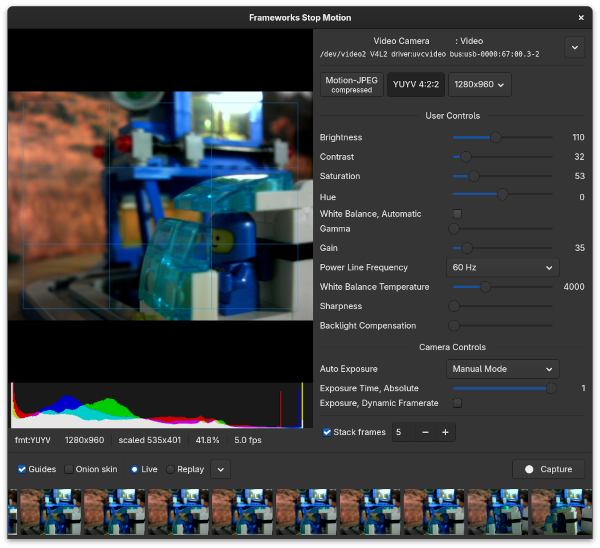Click the White Balance Temperature slider
This screenshot has width=600, height=548.
click(x=502, y=287)
